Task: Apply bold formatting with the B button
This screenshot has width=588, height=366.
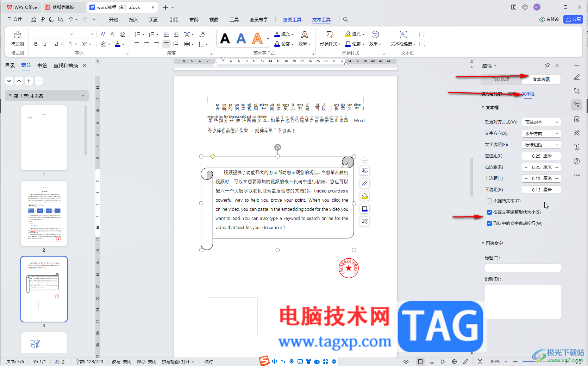Action: pyautogui.click(x=36, y=44)
